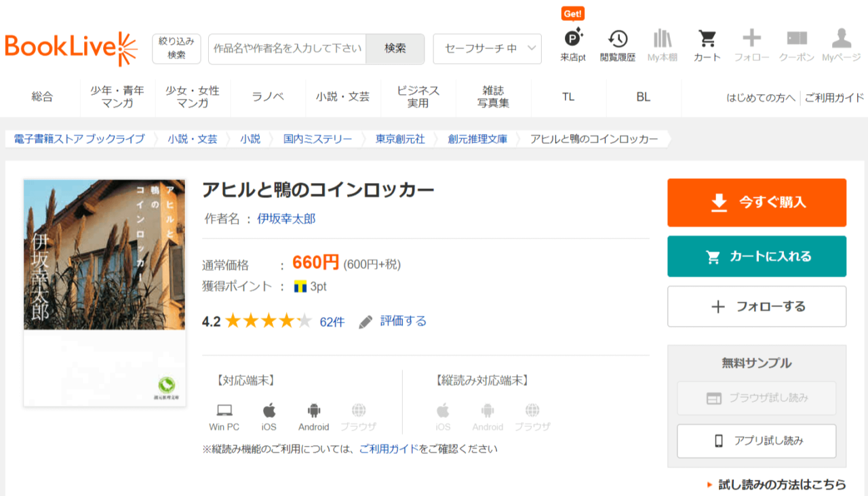
Task: Open the カート cart icon in header
Action: pos(707,45)
